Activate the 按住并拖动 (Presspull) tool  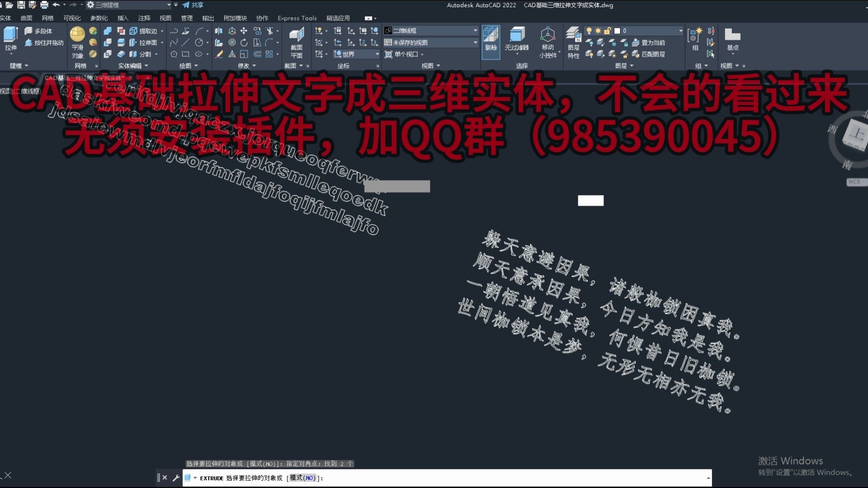pyautogui.click(x=43, y=42)
